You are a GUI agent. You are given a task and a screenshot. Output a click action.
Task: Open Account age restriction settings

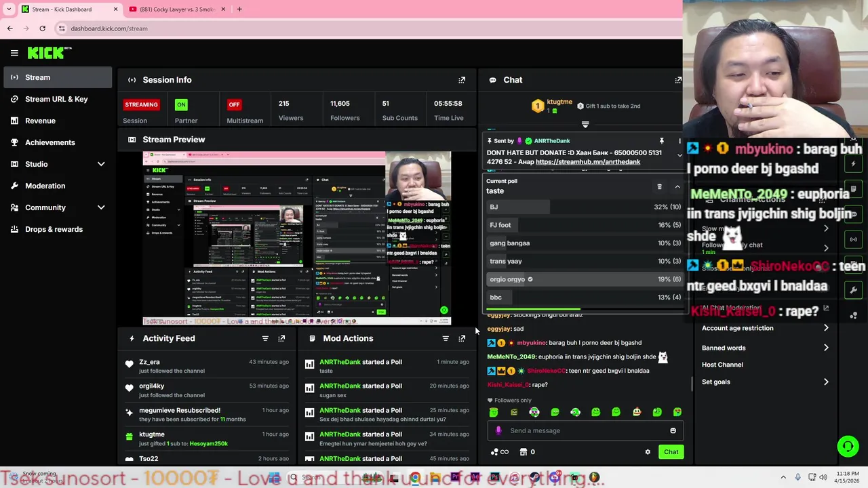[766, 328]
